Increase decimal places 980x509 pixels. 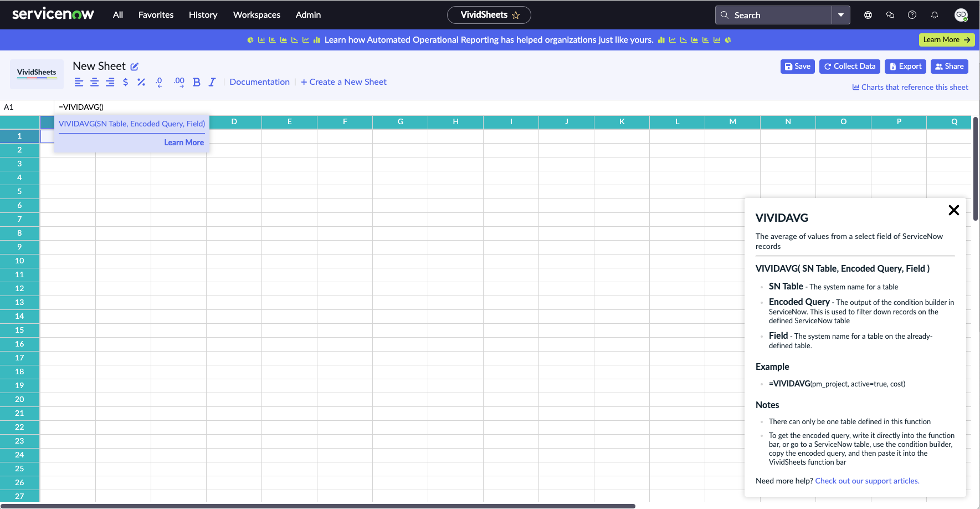(179, 82)
